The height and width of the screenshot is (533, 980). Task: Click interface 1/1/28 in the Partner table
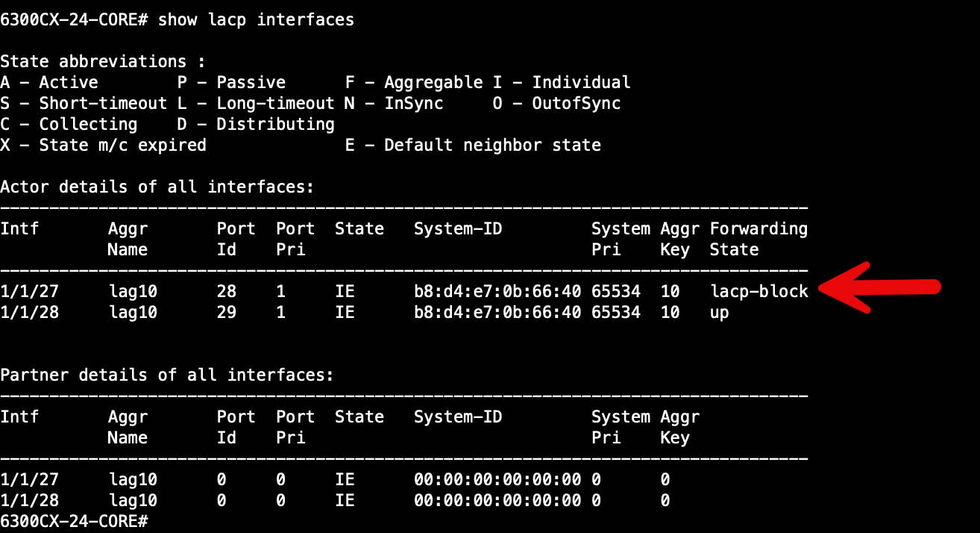click(x=30, y=500)
